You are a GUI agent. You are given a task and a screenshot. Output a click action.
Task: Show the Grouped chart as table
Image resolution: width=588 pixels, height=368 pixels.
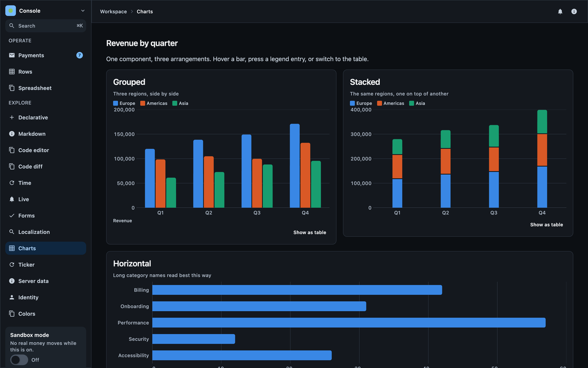(x=310, y=233)
